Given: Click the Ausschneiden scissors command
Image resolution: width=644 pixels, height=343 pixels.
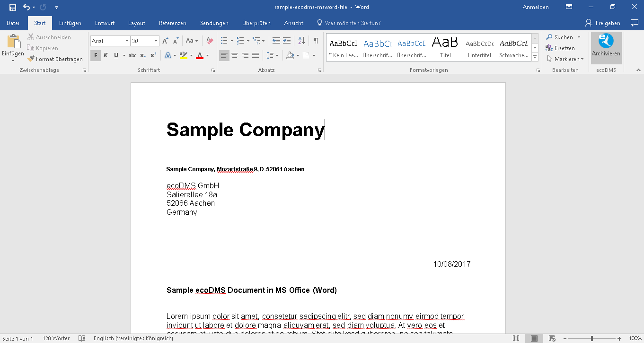Looking at the screenshot, I should [x=49, y=37].
